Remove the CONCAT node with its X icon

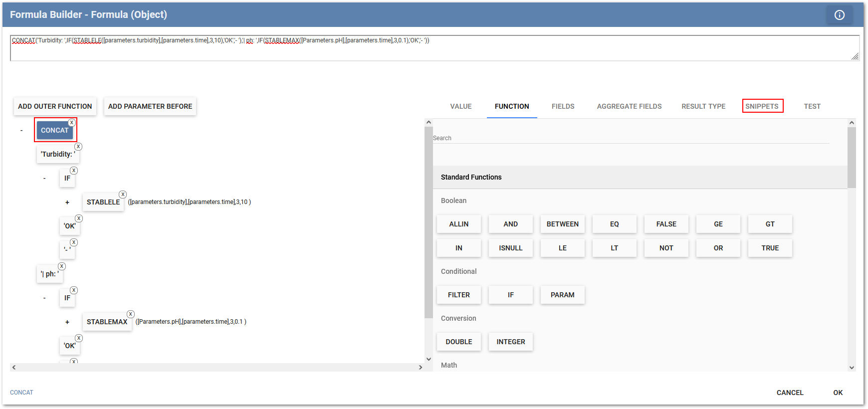(72, 123)
